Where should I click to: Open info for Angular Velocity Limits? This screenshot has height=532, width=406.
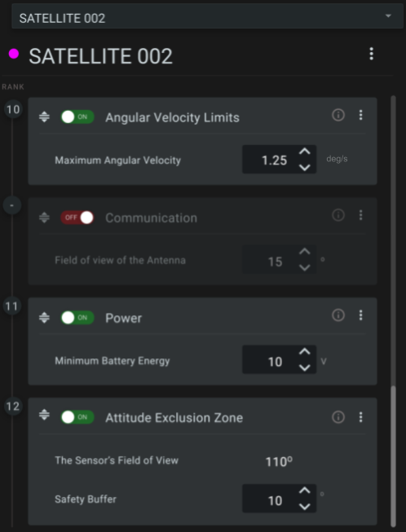pos(338,115)
